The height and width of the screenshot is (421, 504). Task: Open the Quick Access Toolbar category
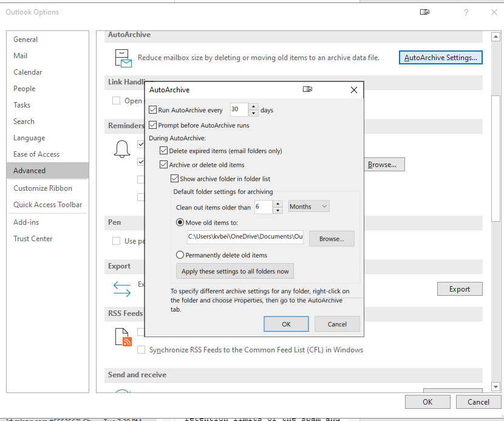47,205
